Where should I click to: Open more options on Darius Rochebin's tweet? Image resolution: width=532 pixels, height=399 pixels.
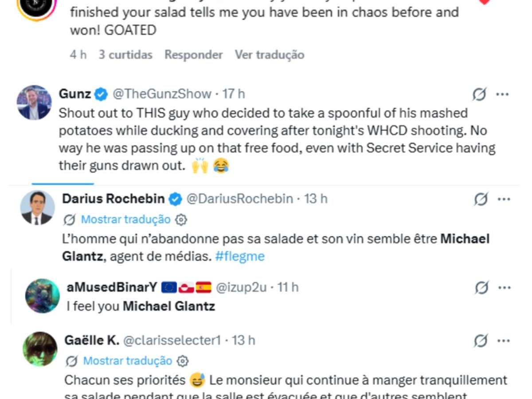point(504,199)
